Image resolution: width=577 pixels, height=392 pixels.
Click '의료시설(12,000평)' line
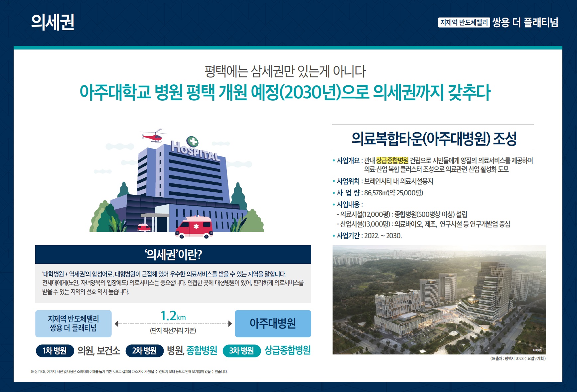click(x=402, y=214)
